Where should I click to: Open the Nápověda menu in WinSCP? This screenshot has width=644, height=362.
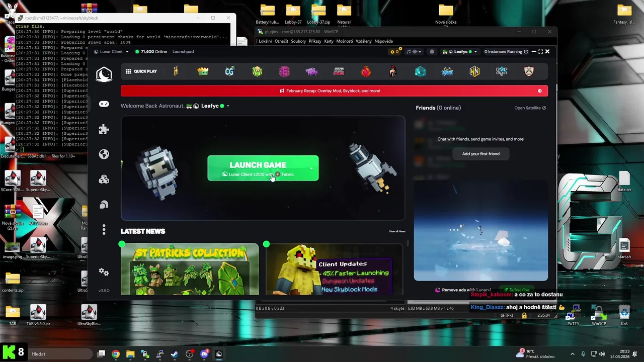pyautogui.click(x=383, y=41)
